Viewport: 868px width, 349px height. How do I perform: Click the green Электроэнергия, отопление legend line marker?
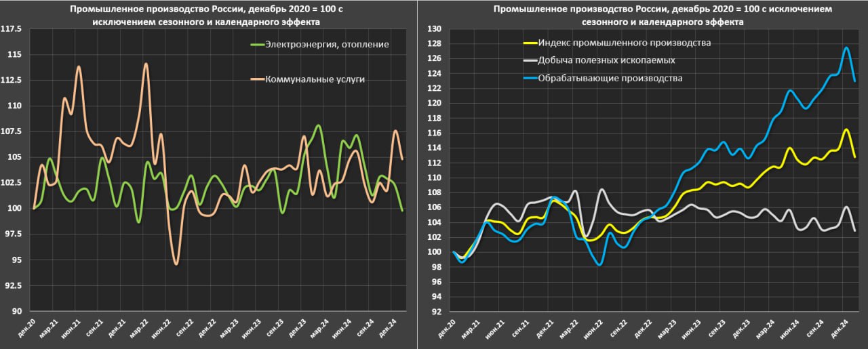click(258, 45)
